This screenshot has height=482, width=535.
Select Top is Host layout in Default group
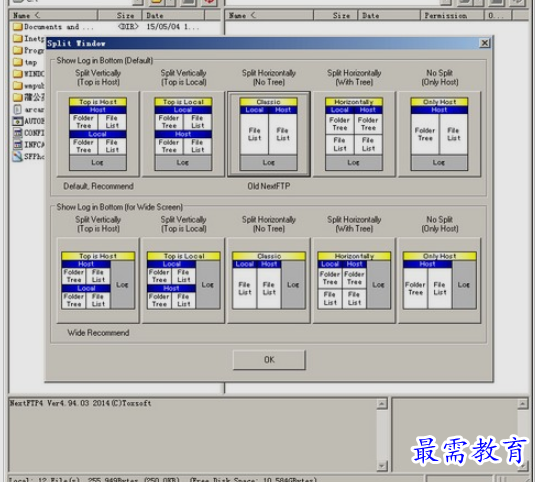pyautogui.click(x=98, y=134)
